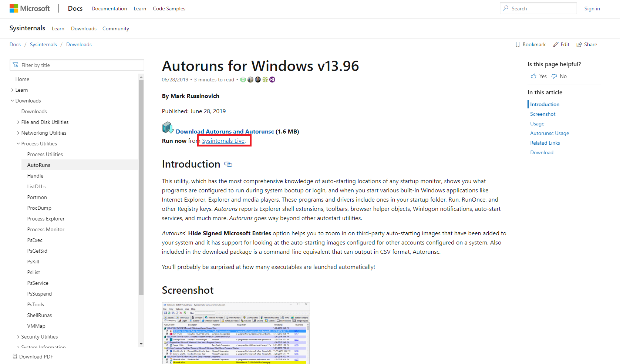Viewport: 620px width, 364px height.
Task: Click the Sysinternals breadcrumb link
Action: pyautogui.click(x=43, y=44)
